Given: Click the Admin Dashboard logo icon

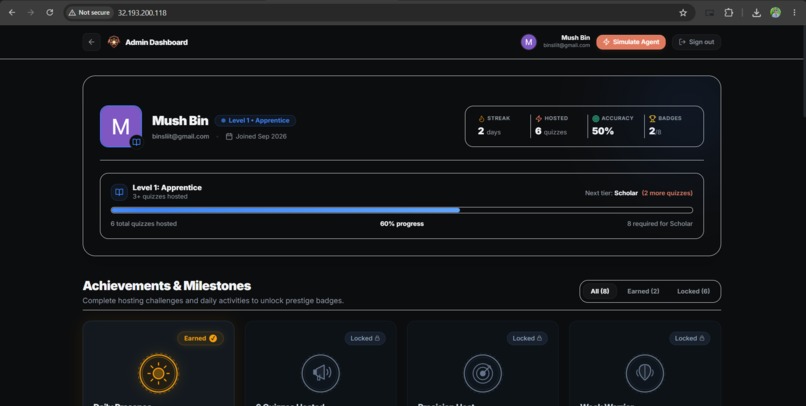Looking at the screenshot, I should click(x=114, y=42).
